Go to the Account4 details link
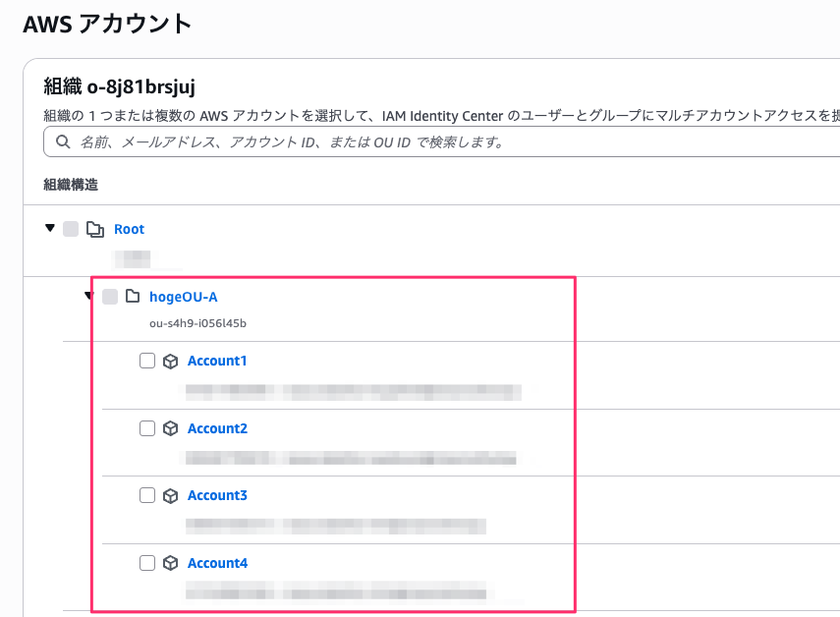Image resolution: width=840 pixels, height=617 pixels. tap(217, 563)
